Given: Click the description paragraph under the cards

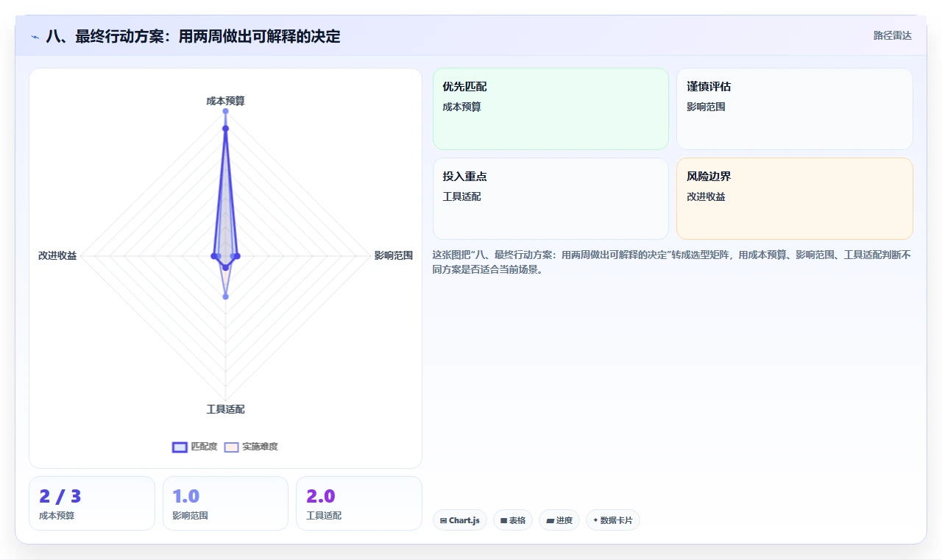Looking at the screenshot, I should click(672, 263).
